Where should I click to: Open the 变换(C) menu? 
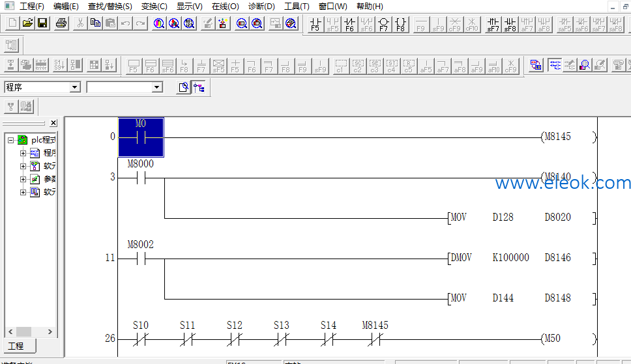[154, 7]
